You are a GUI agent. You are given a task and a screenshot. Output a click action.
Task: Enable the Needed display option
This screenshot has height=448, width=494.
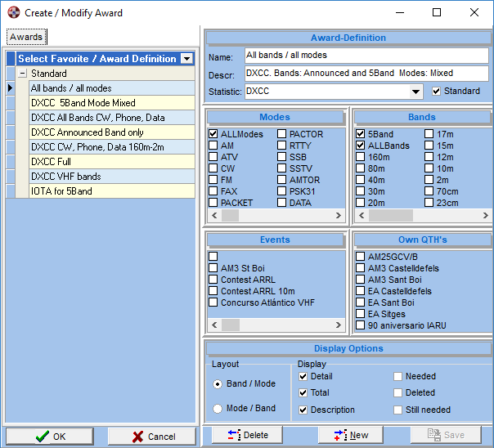[x=398, y=377]
